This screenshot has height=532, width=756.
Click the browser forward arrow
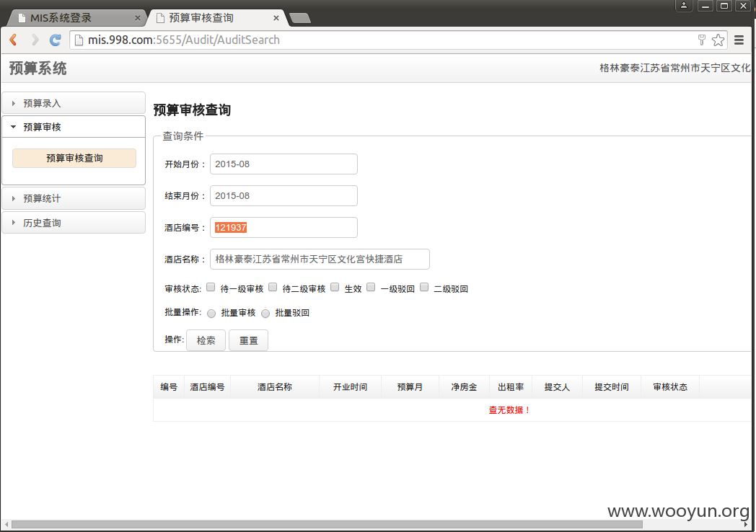35,40
